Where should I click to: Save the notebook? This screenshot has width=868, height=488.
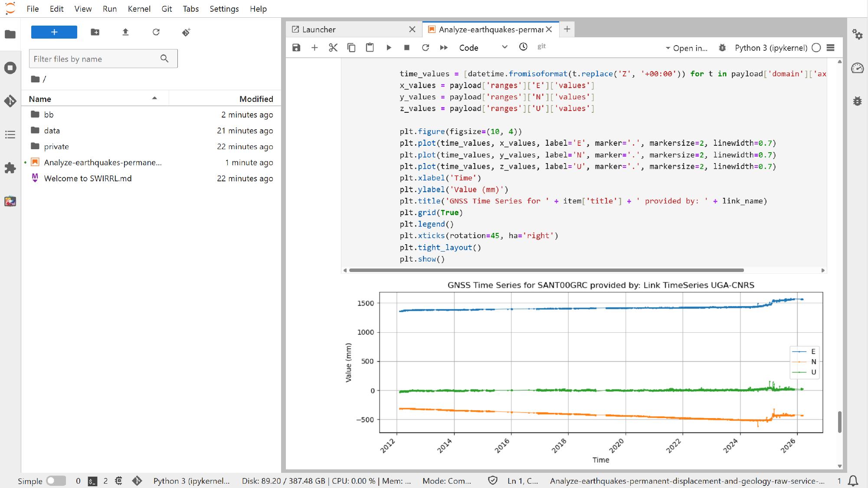(x=296, y=48)
